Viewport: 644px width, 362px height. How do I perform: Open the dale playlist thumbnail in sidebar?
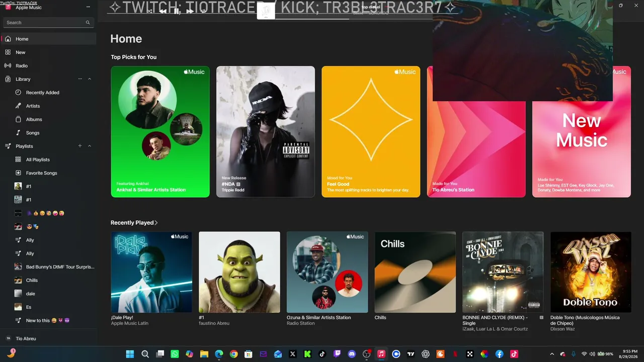tap(18, 294)
